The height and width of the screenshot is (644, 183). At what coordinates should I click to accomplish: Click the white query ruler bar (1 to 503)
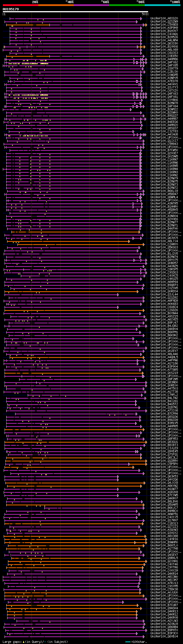click(x=75, y=12)
